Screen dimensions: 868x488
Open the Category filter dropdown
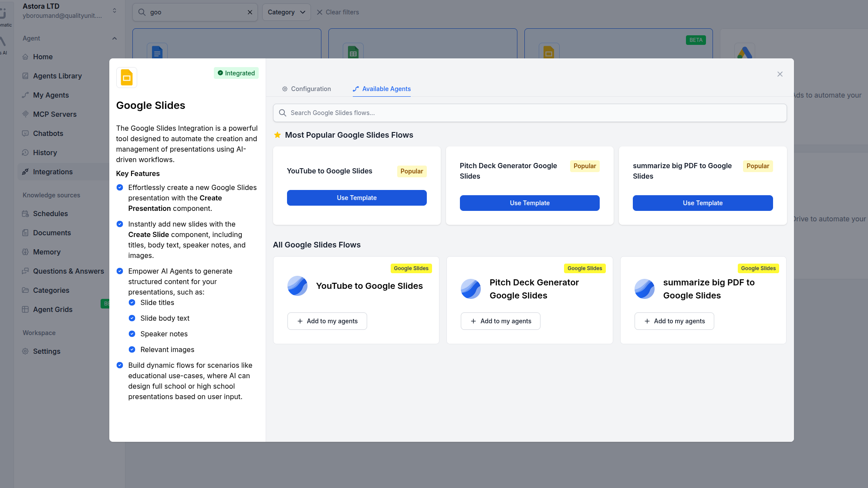286,12
